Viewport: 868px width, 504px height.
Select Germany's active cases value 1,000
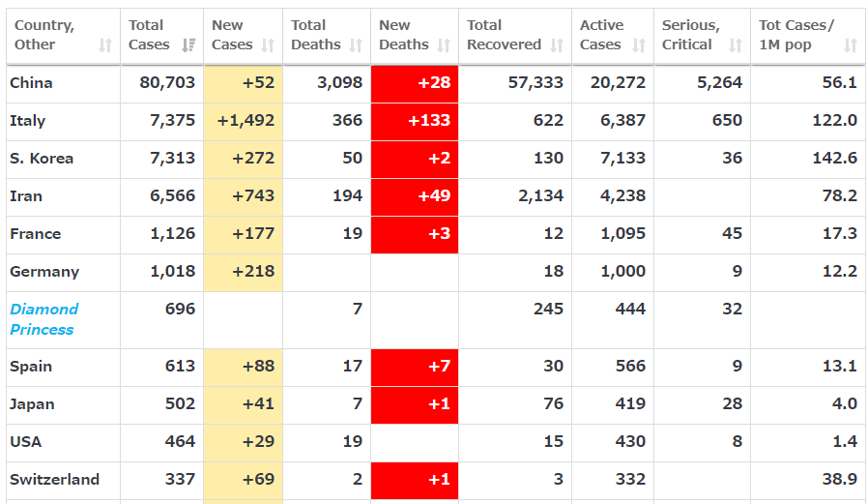pos(624,272)
